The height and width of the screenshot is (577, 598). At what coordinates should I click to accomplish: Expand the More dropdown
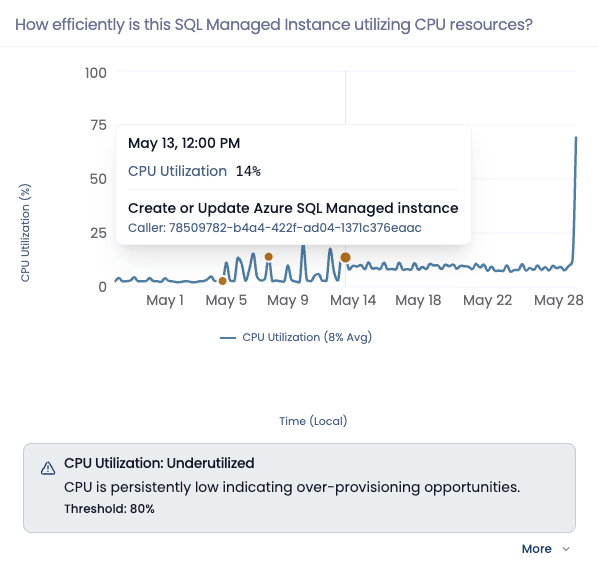pyautogui.click(x=545, y=549)
